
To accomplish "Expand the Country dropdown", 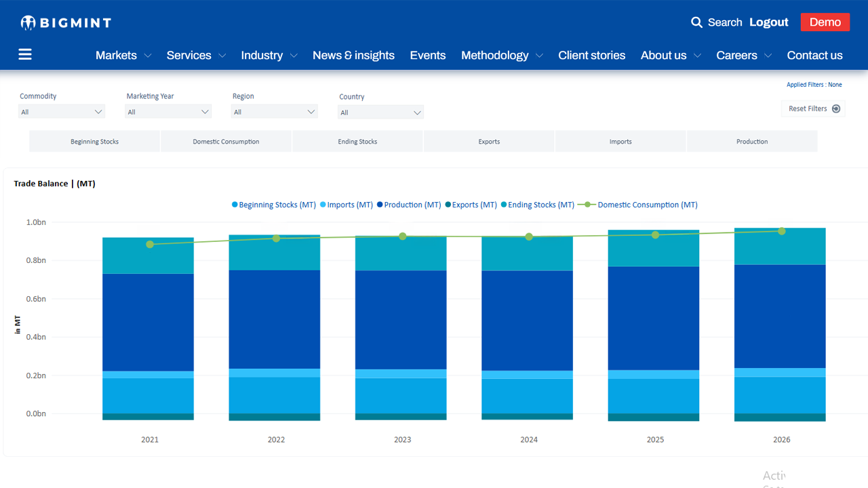I will 380,113.
